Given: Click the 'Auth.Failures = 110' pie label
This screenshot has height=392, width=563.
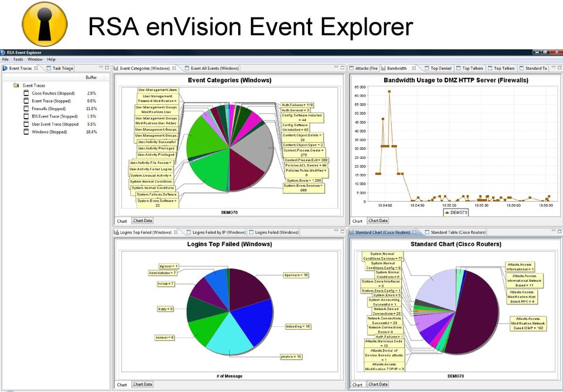Looking at the screenshot, I should (297, 105).
